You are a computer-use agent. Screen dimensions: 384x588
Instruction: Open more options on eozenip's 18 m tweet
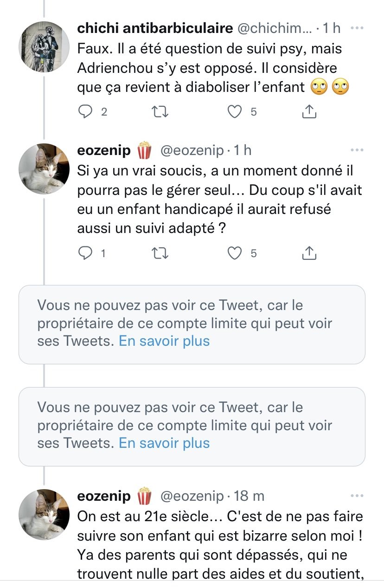(357, 496)
